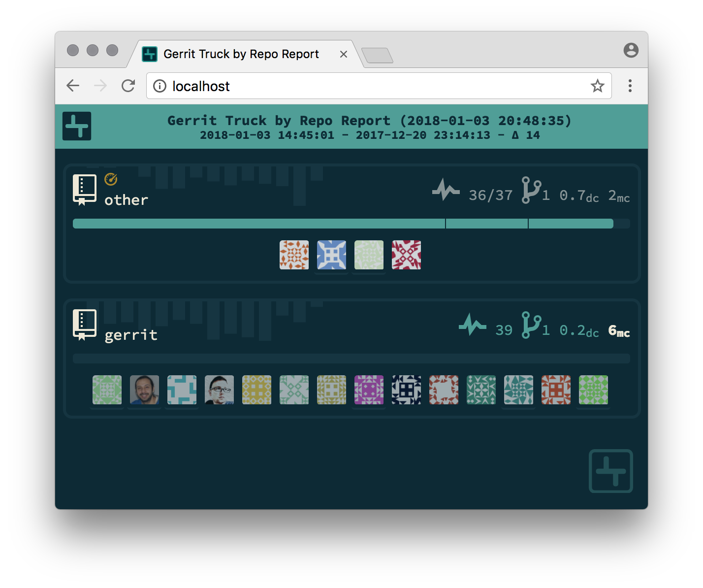Go back with browser back arrow

coord(73,86)
